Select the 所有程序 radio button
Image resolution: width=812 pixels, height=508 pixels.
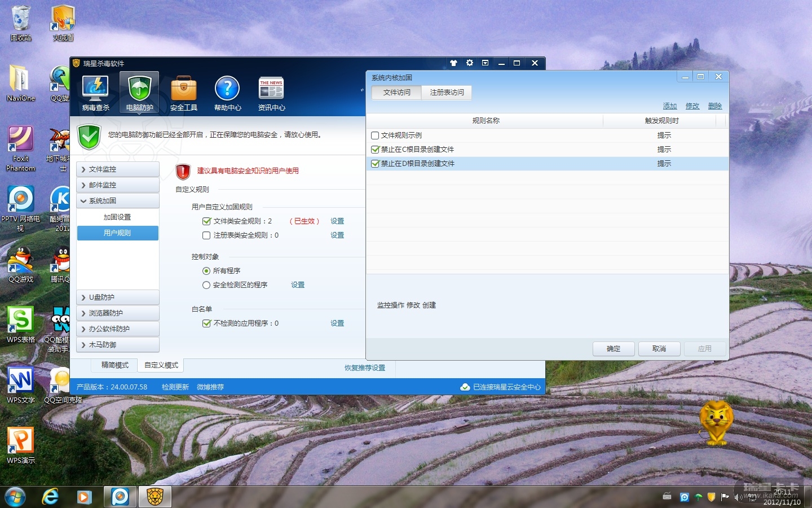click(206, 271)
